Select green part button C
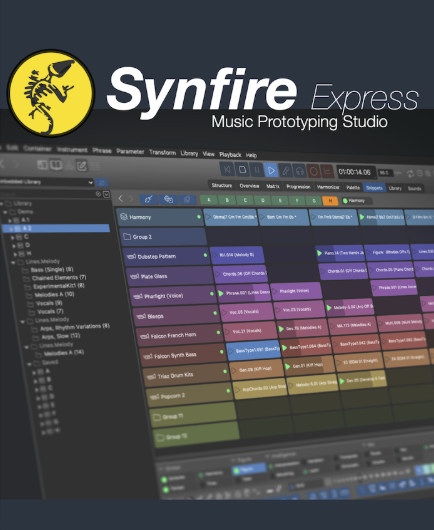Screen dimensions: 434x530 245,200
